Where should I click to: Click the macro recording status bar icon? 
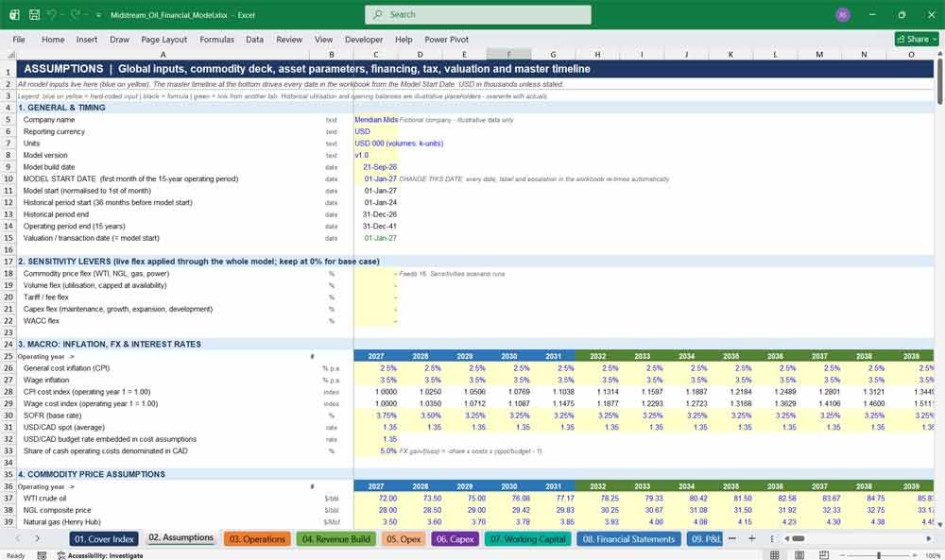click(x=42, y=555)
